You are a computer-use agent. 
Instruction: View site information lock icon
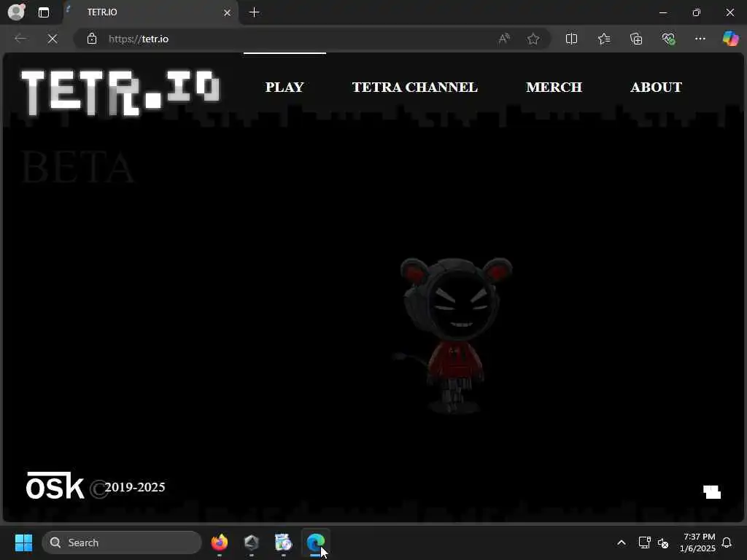tap(91, 39)
